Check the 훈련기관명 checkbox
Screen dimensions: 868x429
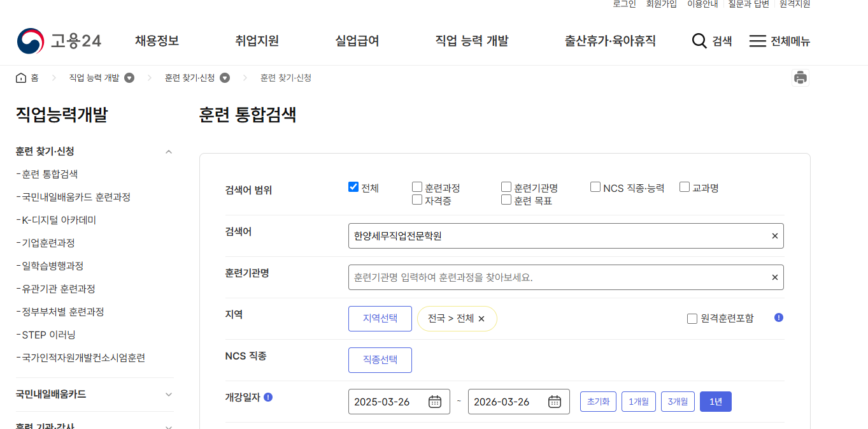point(506,187)
